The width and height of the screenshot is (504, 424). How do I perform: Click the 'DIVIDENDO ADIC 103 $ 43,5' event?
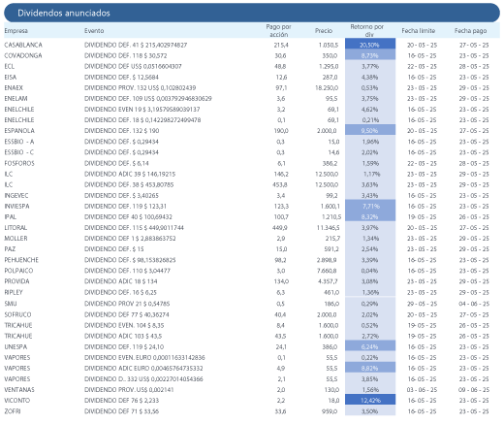tap(123, 336)
